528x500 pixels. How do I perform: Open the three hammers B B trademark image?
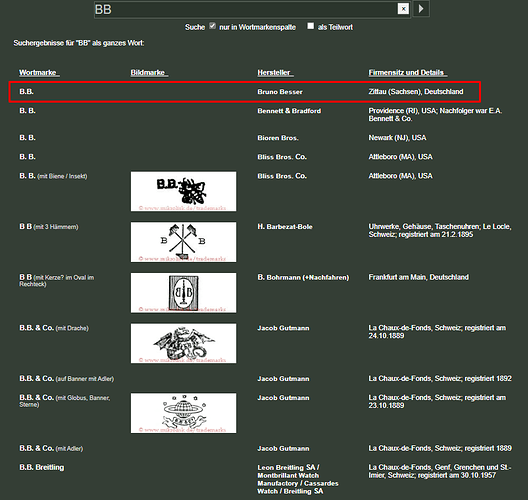pos(184,242)
